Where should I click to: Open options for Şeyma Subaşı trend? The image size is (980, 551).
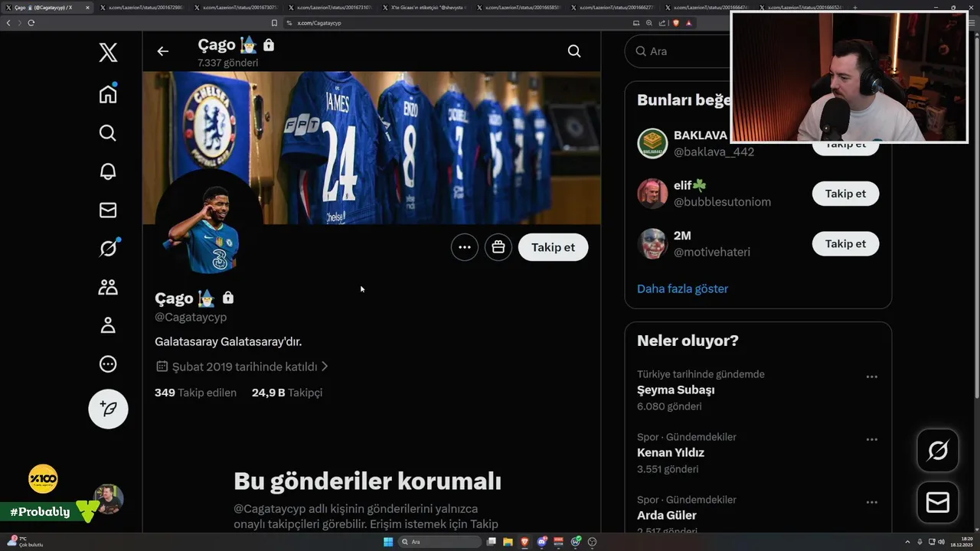click(x=871, y=377)
